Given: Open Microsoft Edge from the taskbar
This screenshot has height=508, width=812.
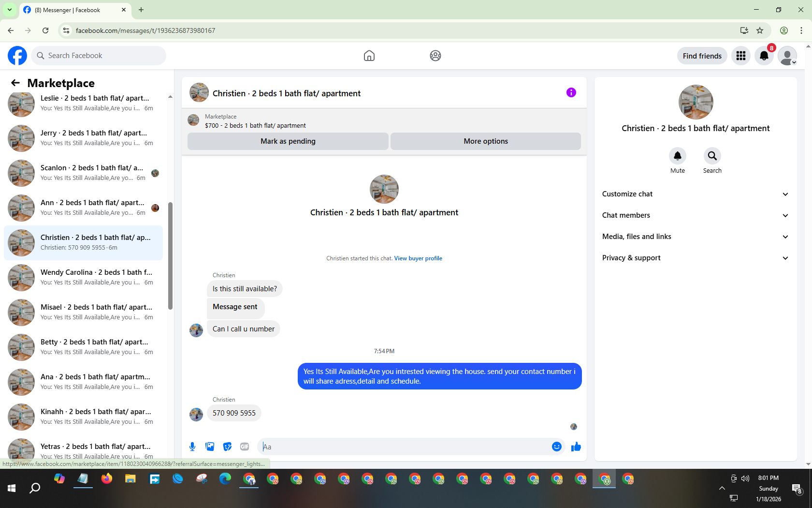Looking at the screenshot, I should point(225,479).
